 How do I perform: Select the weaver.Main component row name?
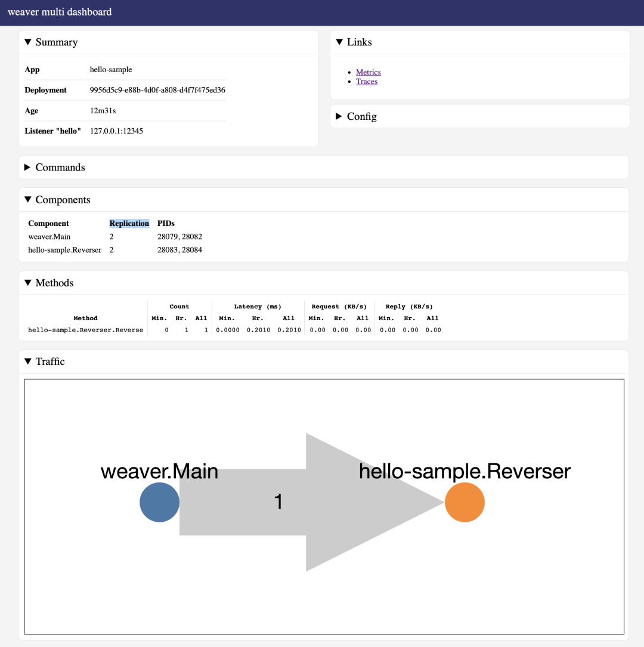tap(49, 236)
